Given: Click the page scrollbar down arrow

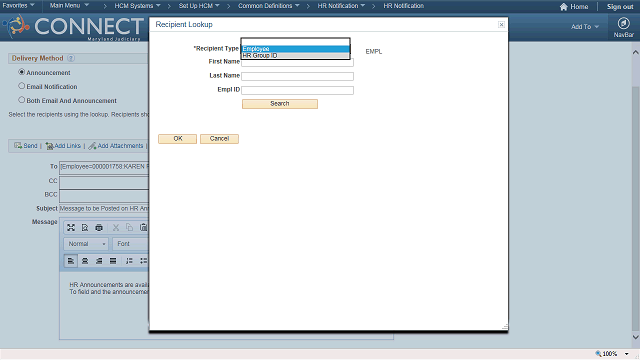Looking at the screenshot, I should click(636, 337).
